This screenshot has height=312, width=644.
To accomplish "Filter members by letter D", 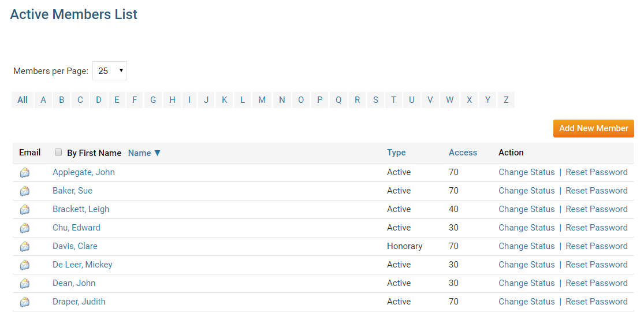I will click(x=99, y=100).
